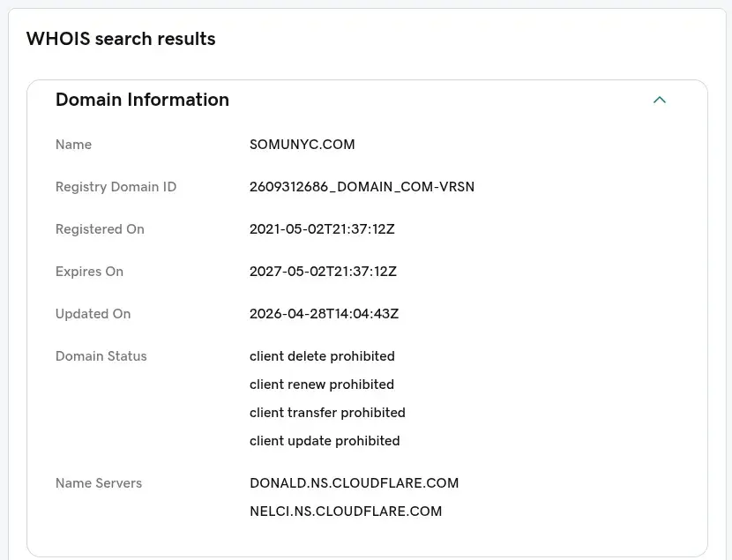Click the Registry Domain ID value 2609312686_DOMAIN_COM-VRSN
The width and height of the screenshot is (732, 560).
(x=362, y=187)
